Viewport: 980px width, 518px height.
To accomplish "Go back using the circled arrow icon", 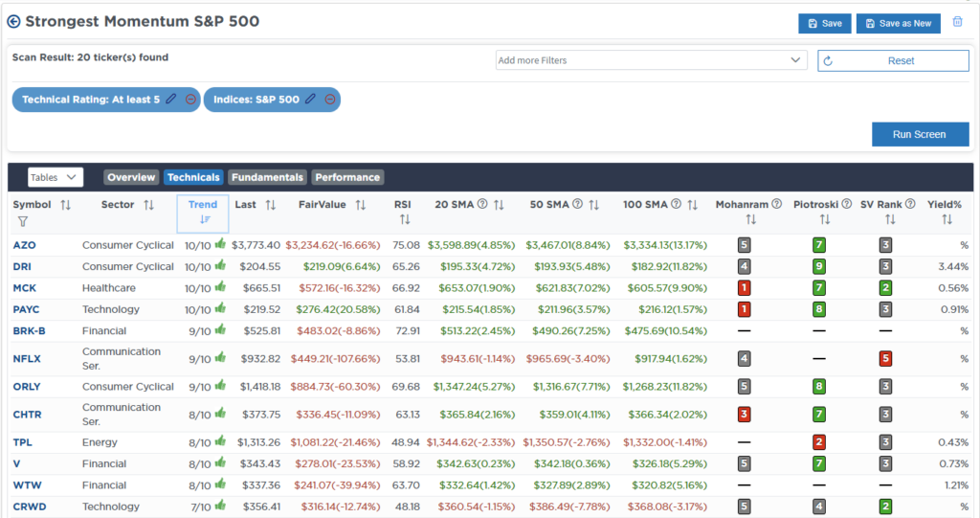I will click(x=13, y=22).
